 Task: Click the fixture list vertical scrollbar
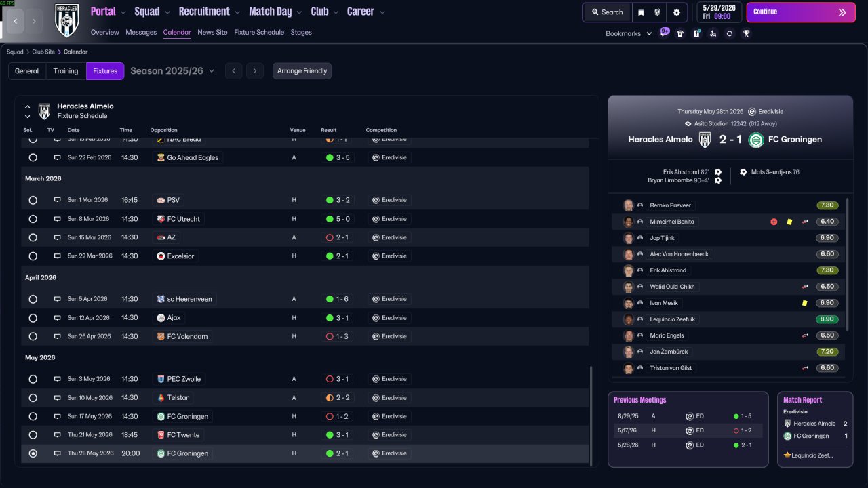(591, 415)
